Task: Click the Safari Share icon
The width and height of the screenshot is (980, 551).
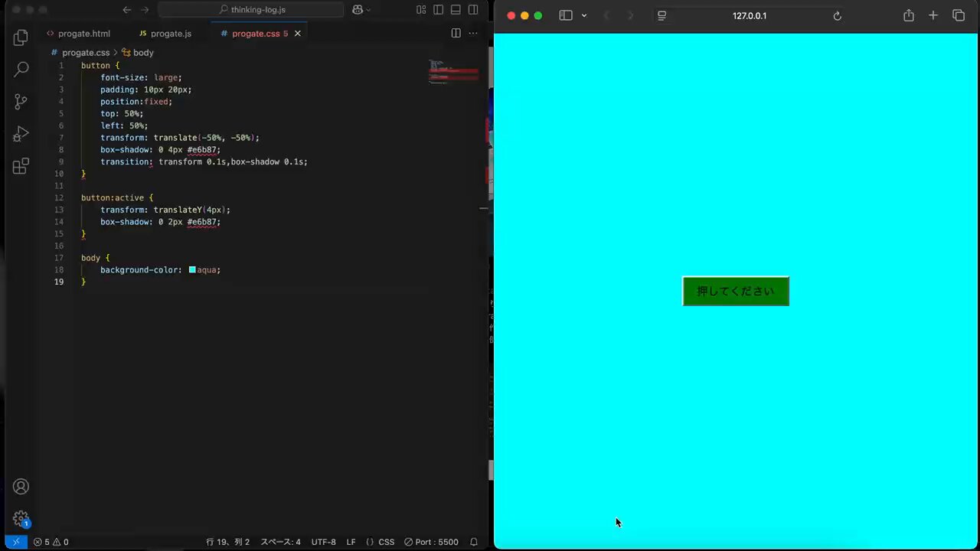Action: [908, 16]
